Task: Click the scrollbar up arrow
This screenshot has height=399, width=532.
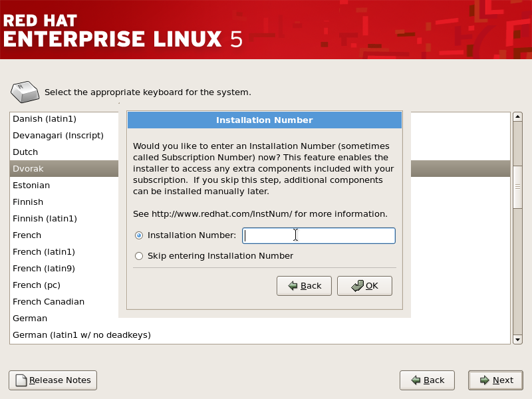Action: coord(517,117)
